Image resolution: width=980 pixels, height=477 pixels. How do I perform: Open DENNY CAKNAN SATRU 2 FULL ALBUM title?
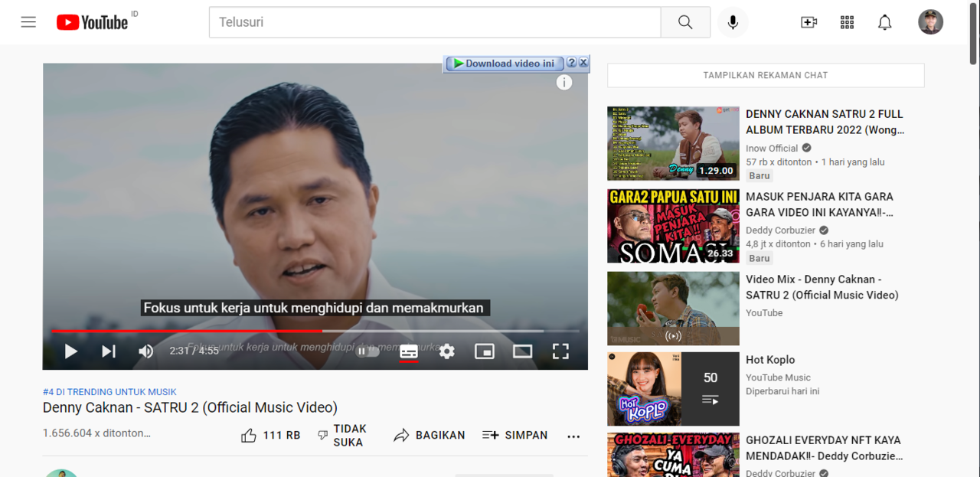tap(825, 122)
